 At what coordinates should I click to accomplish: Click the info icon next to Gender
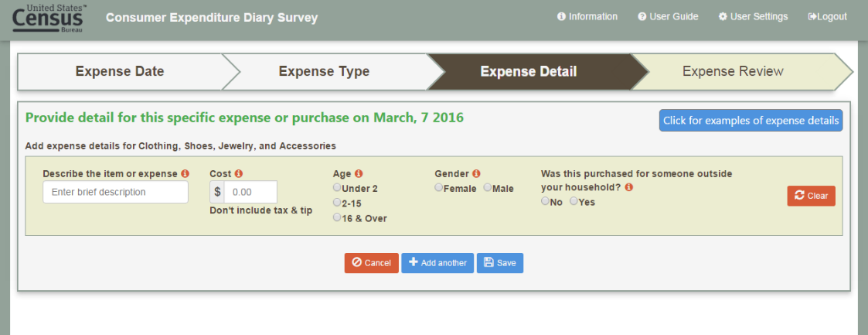476,174
